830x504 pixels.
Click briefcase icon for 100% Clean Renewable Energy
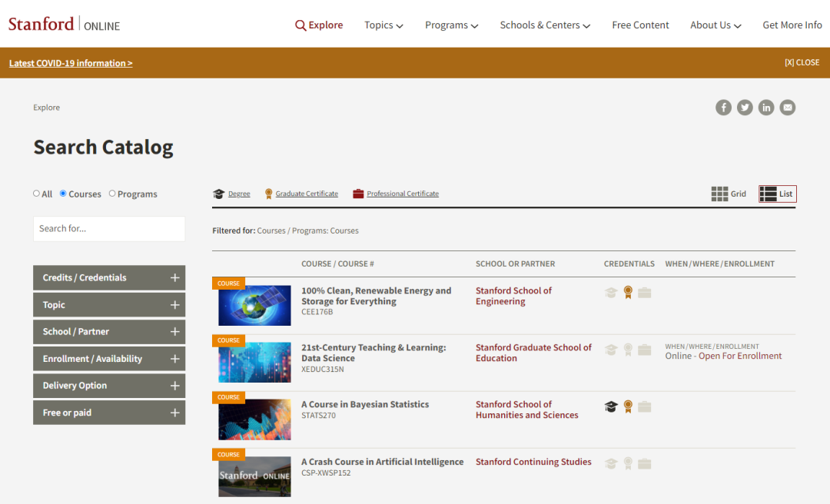(x=644, y=293)
